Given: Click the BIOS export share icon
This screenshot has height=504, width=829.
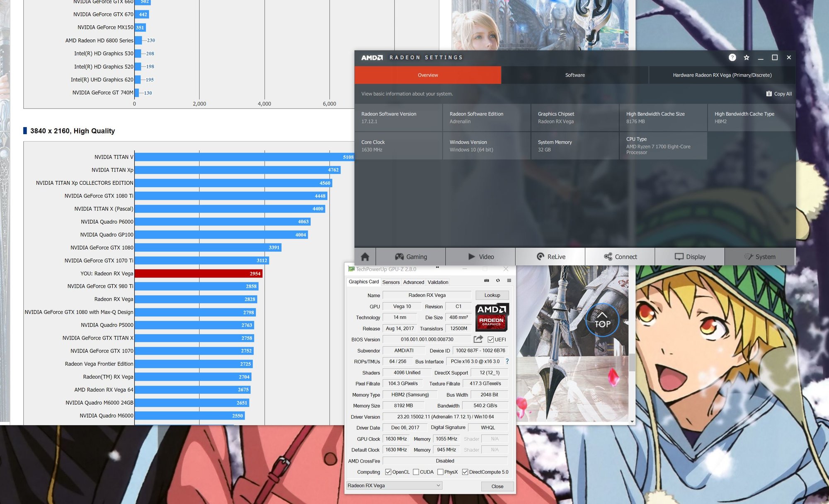Looking at the screenshot, I should (x=478, y=339).
